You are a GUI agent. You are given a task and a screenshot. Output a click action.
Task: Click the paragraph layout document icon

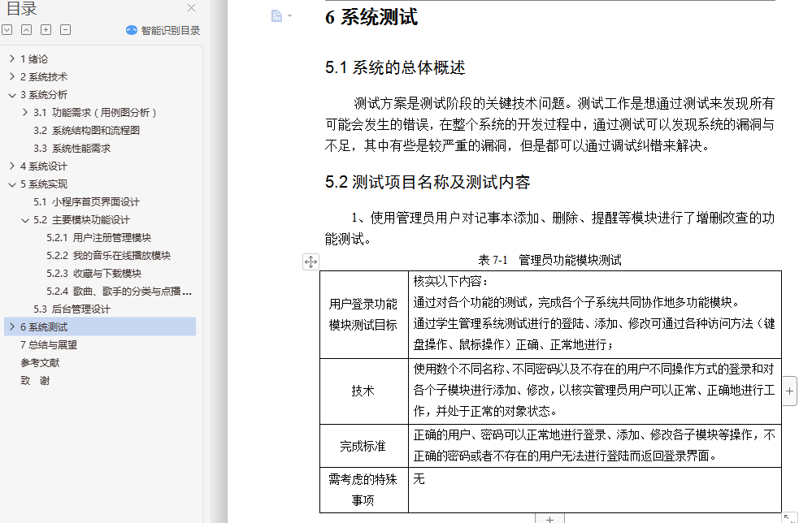(x=277, y=16)
